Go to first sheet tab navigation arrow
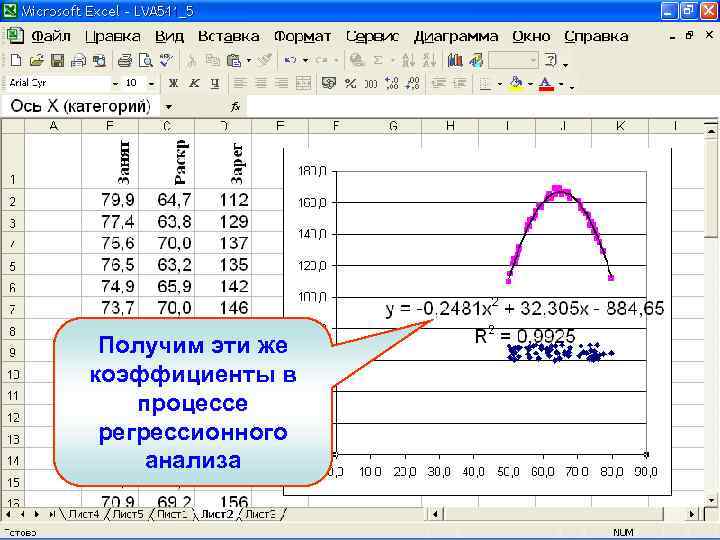This screenshot has height=540, width=720. point(8,514)
